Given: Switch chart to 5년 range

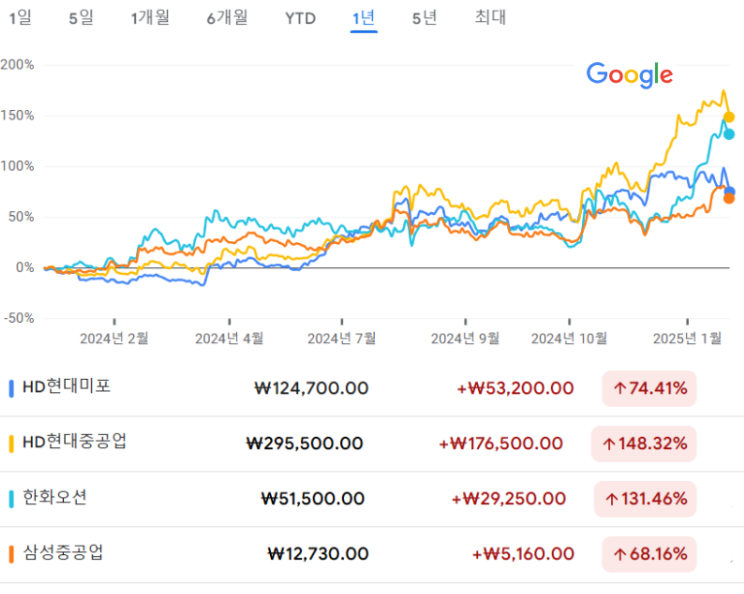Looking at the screenshot, I should pos(424,18).
